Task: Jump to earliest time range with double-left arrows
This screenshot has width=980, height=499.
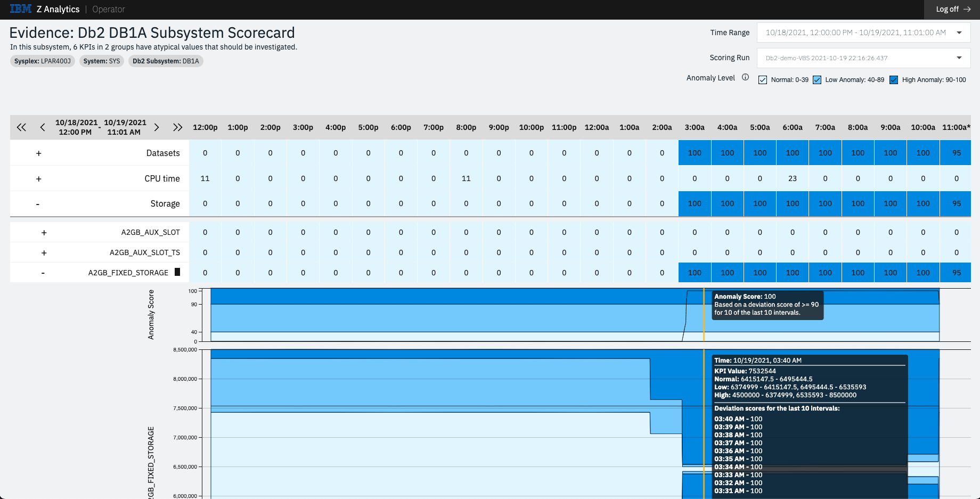Action: coord(21,127)
